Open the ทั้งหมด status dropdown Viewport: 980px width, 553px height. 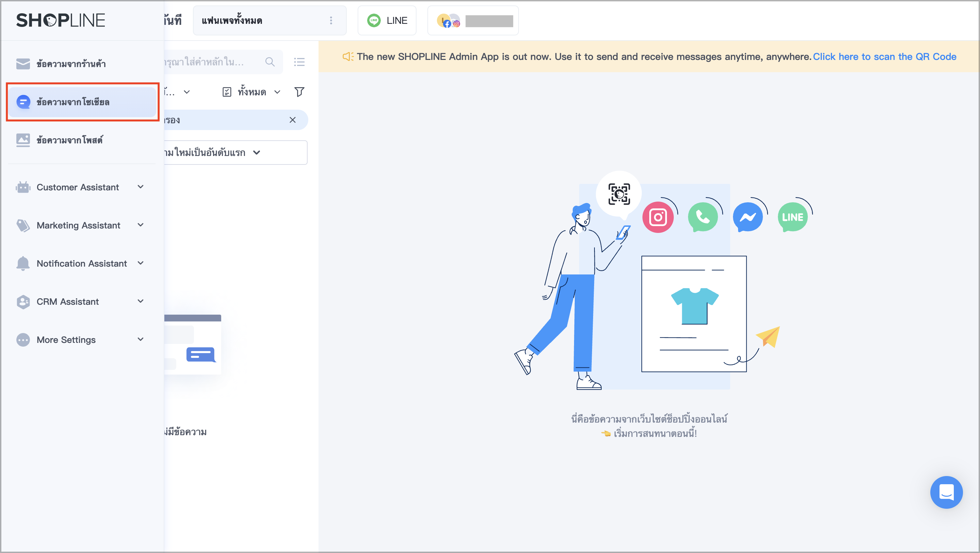click(251, 92)
